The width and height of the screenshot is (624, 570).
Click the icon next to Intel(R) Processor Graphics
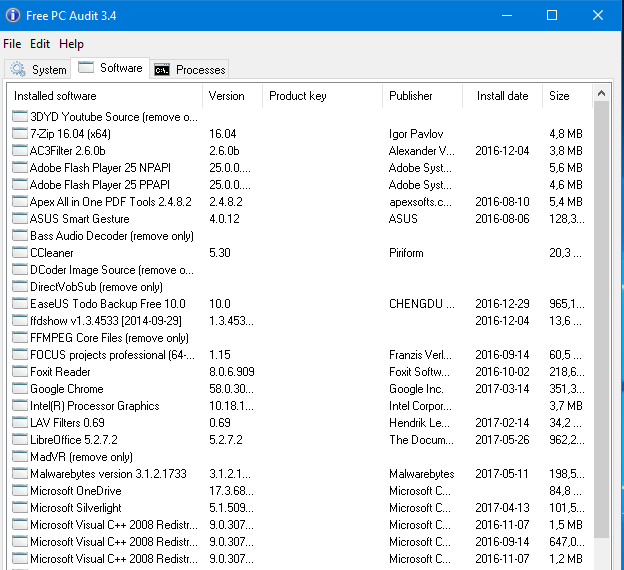click(20, 405)
